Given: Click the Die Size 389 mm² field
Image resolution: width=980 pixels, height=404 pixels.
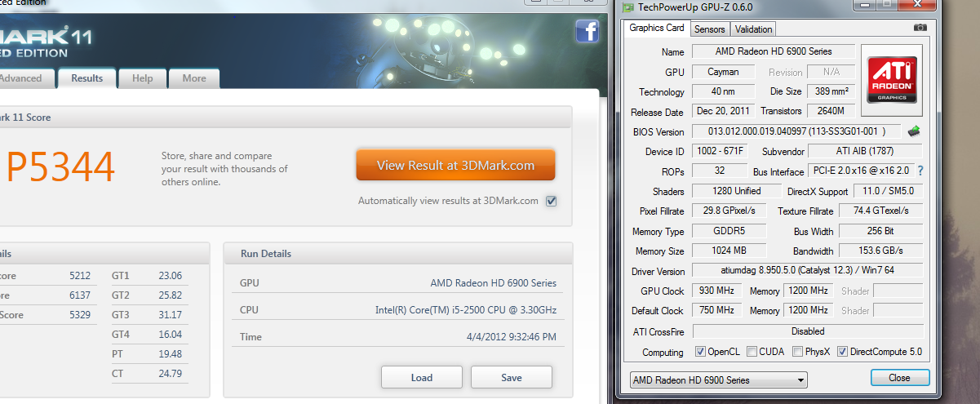Looking at the screenshot, I should pos(831,91).
